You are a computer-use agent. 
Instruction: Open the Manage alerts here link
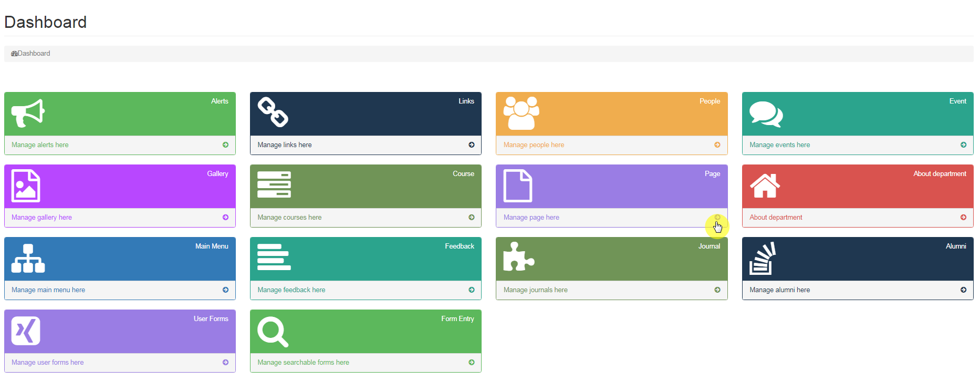40,145
